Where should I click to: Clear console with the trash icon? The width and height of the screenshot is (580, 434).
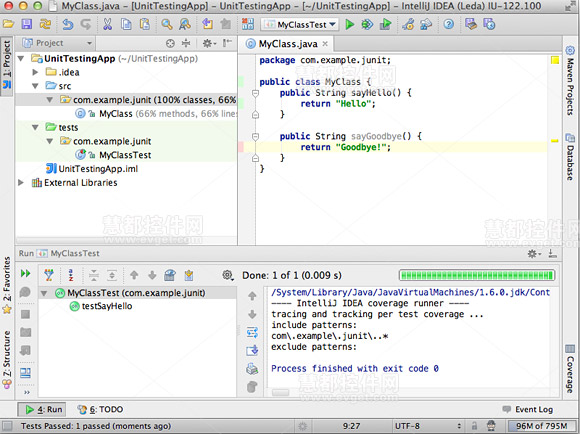pyautogui.click(x=252, y=387)
